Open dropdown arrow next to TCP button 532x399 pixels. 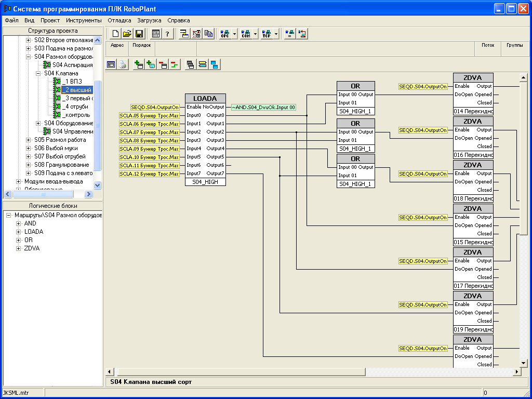click(276, 34)
